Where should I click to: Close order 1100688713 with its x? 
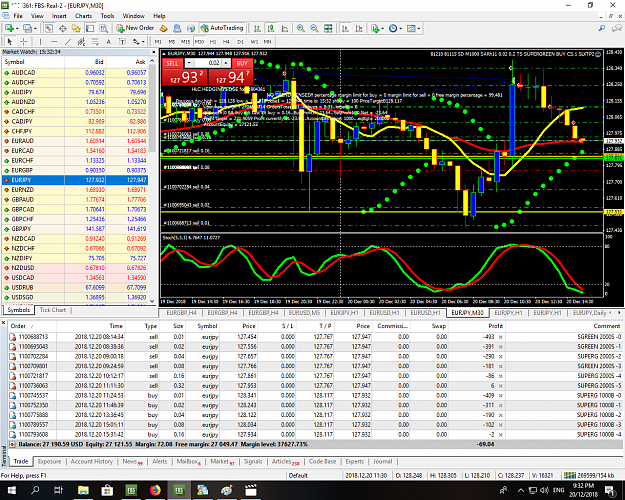pos(501,337)
